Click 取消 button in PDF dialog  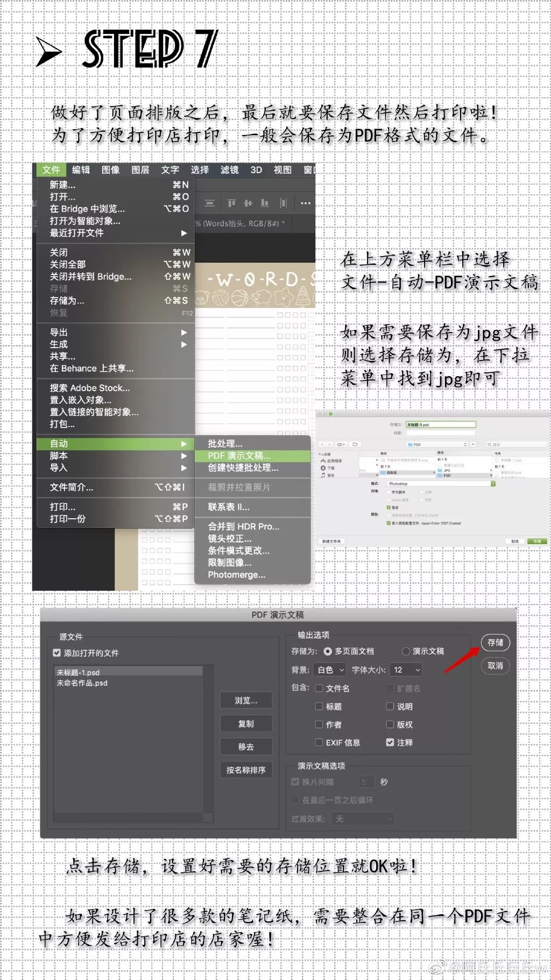click(495, 666)
